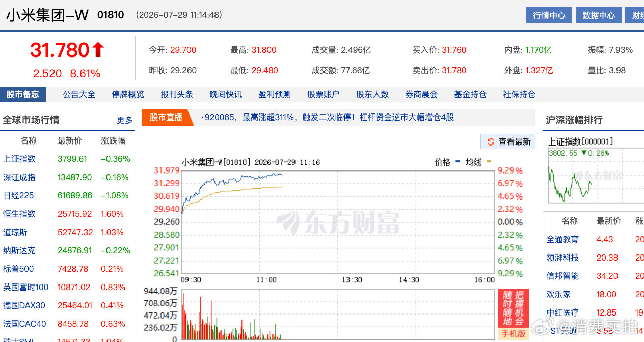The image size is (644, 342).
Task: Open the 股东人数 menu item
Action: 372,94
